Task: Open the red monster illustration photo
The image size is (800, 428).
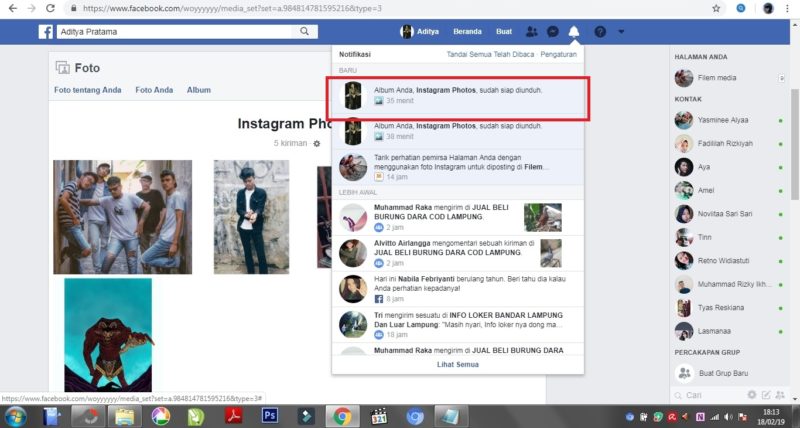Action: pos(108,335)
